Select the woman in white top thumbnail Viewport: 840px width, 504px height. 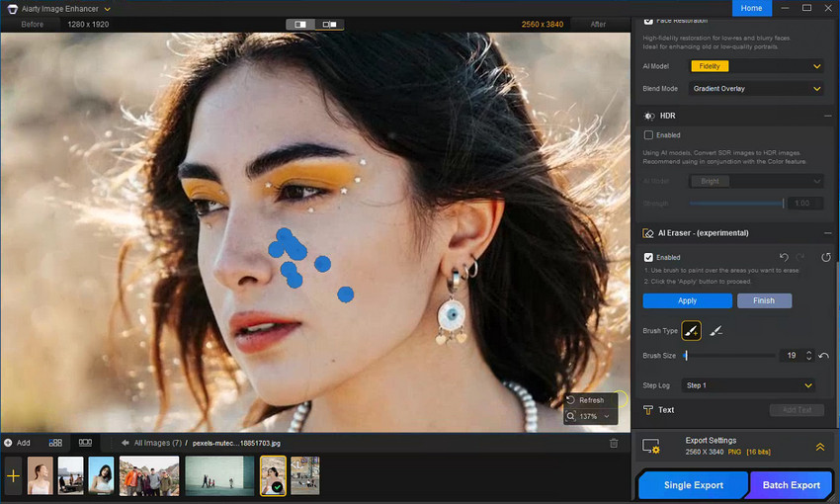(41, 475)
